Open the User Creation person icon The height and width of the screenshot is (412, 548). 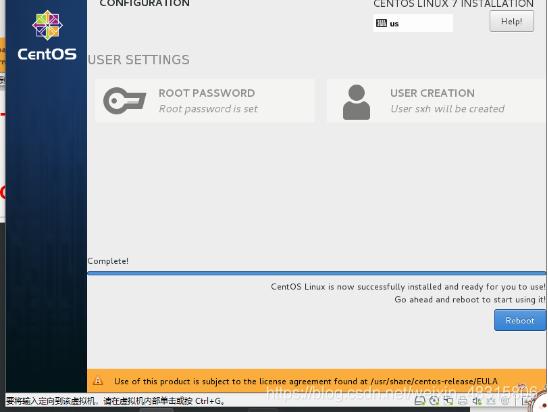pos(356,102)
